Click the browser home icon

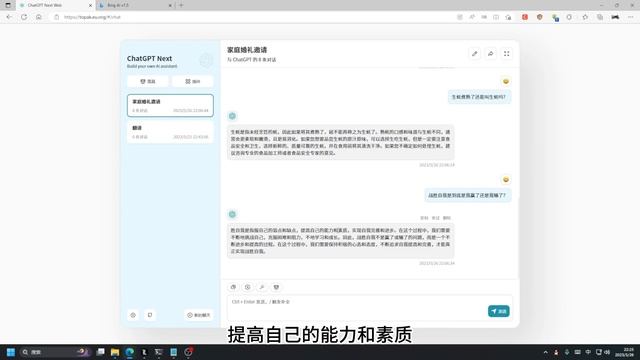click(38, 17)
